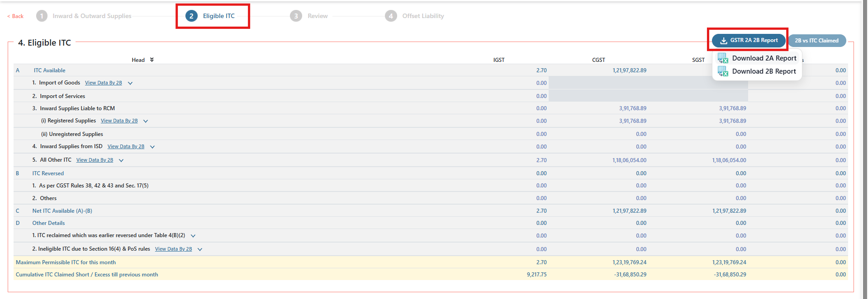Open the Offset Liability step label
868x299 pixels.
click(x=423, y=16)
